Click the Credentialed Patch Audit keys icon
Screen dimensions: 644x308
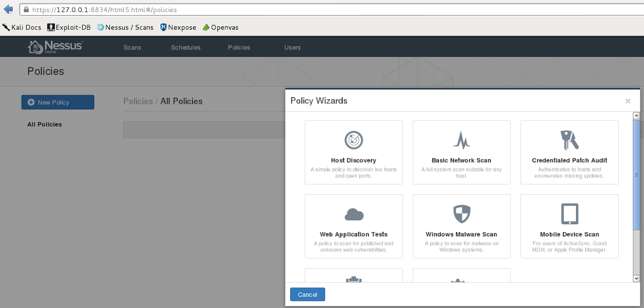pos(569,140)
